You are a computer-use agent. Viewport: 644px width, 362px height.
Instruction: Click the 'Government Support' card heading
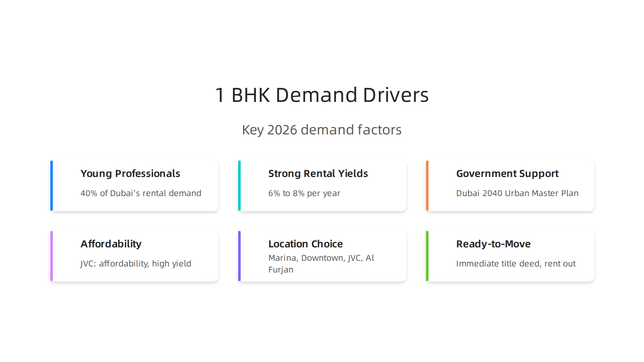(507, 174)
